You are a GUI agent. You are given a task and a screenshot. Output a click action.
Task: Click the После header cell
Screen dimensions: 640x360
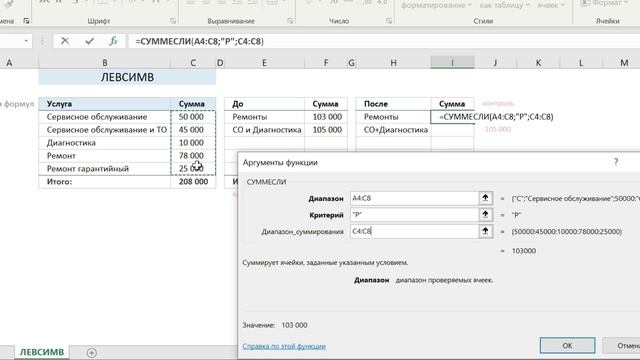click(393, 104)
